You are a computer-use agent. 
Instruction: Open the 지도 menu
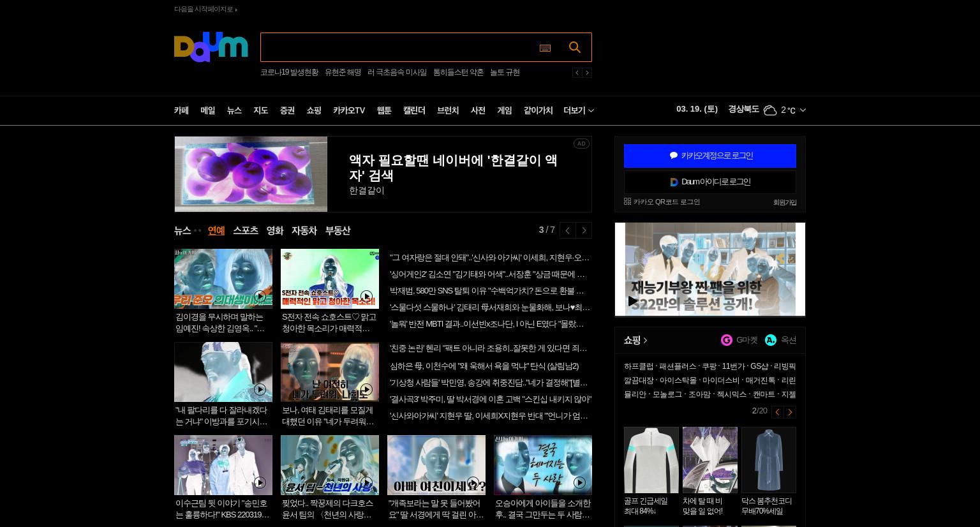point(261,110)
